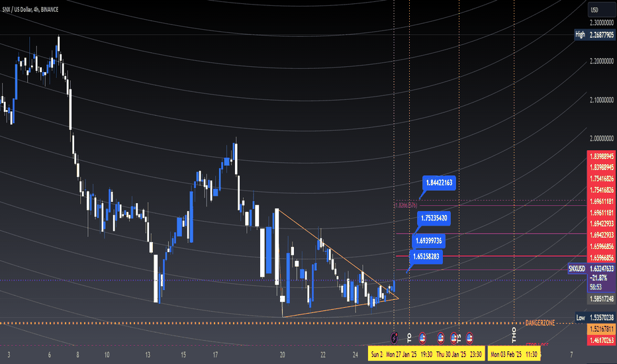Open the USD currency selector on price axis

tap(601, 10)
